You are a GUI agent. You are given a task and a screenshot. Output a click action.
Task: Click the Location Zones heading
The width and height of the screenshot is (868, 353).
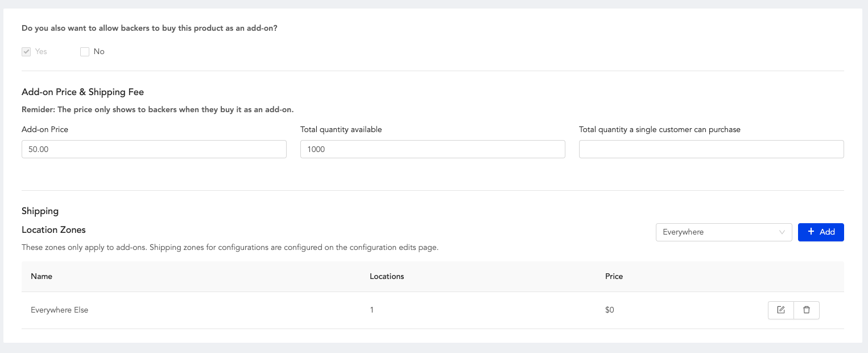point(53,230)
